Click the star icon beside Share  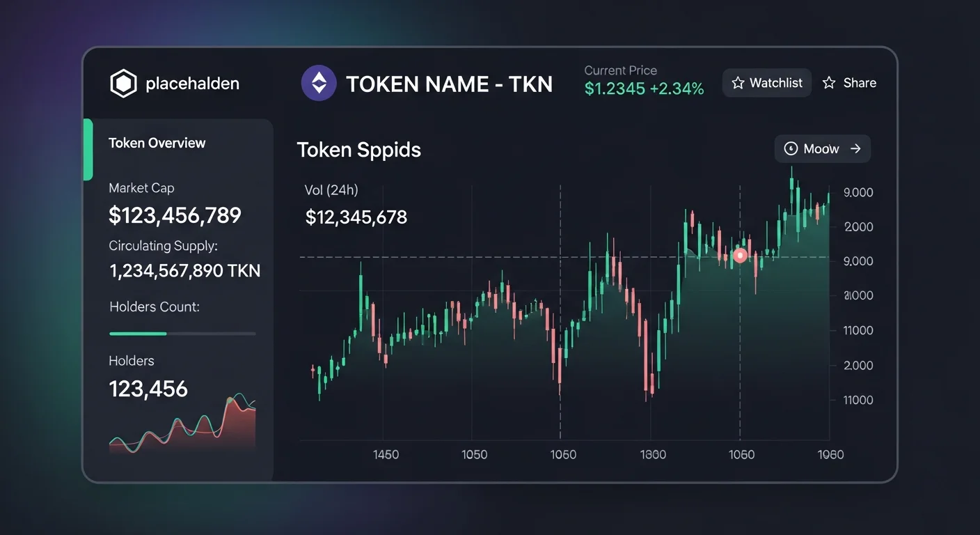pyautogui.click(x=829, y=83)
